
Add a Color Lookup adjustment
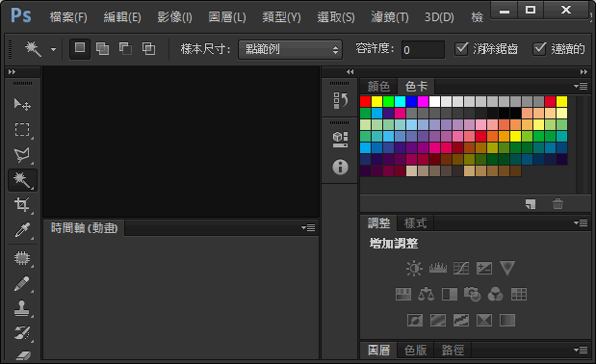tap(519, 294)
